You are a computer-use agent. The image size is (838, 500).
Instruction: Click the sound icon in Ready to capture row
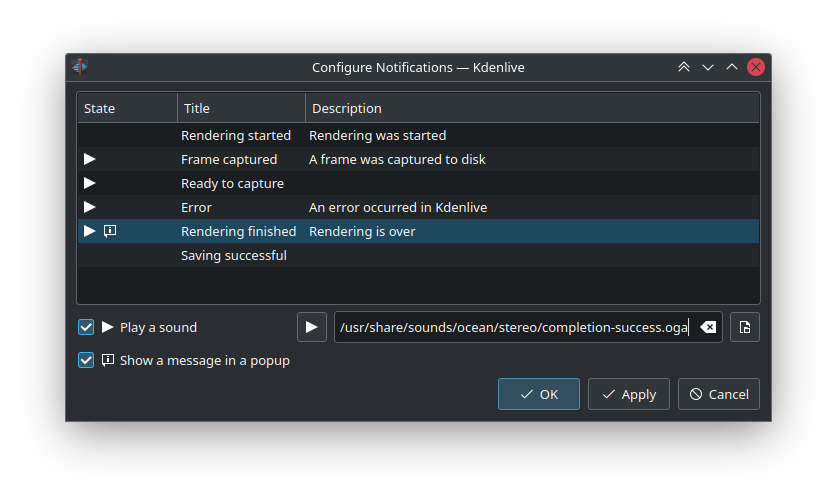click(90, 183)
